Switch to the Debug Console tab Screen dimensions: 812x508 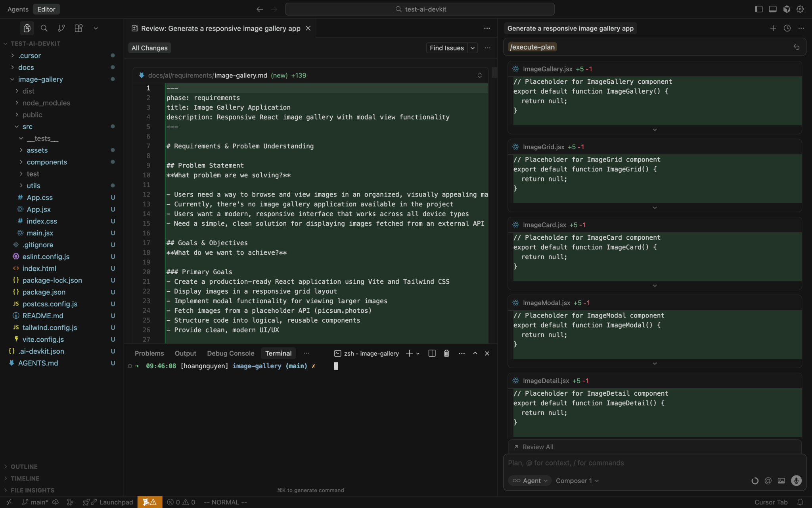click(230, 353)
